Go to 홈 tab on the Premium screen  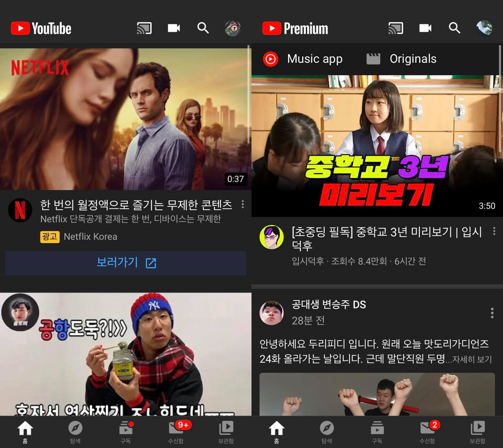coord(277,432)
